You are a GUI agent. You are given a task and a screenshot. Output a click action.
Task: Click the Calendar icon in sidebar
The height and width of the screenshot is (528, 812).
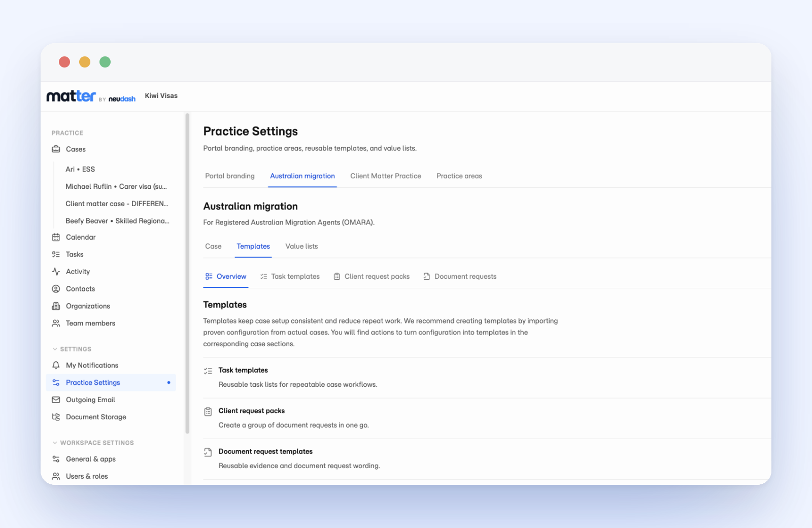56,237
